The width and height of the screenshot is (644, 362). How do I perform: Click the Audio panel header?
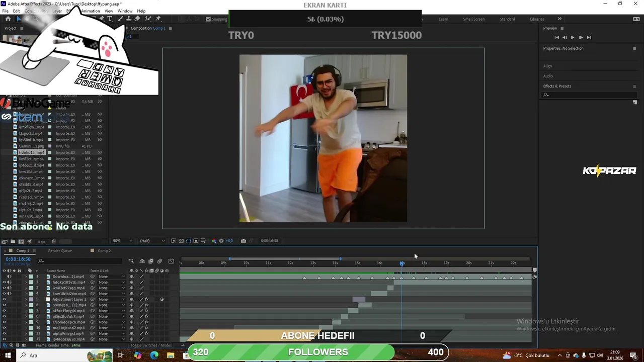point(548,76)
